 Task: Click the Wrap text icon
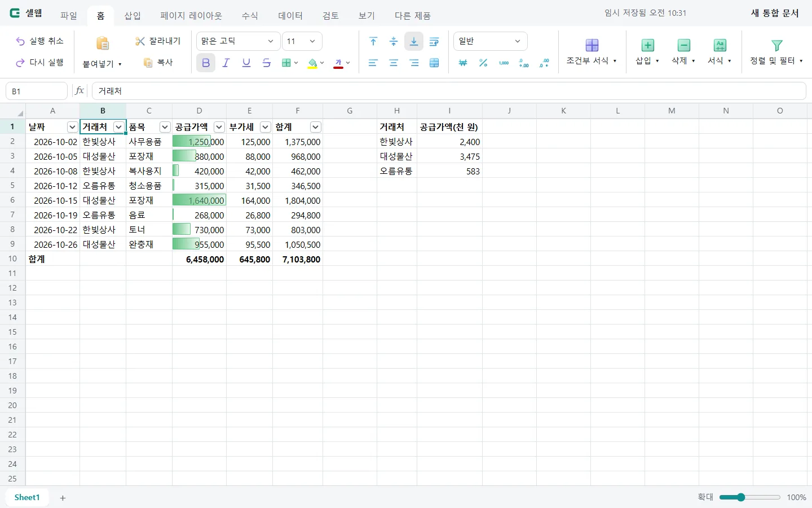[434, 41]
